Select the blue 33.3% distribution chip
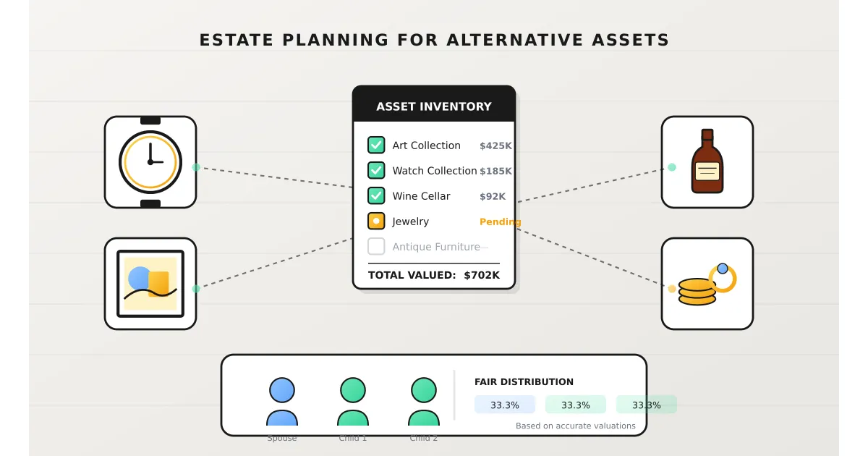Screen dimensions: 868x456 tap(504, 405)
